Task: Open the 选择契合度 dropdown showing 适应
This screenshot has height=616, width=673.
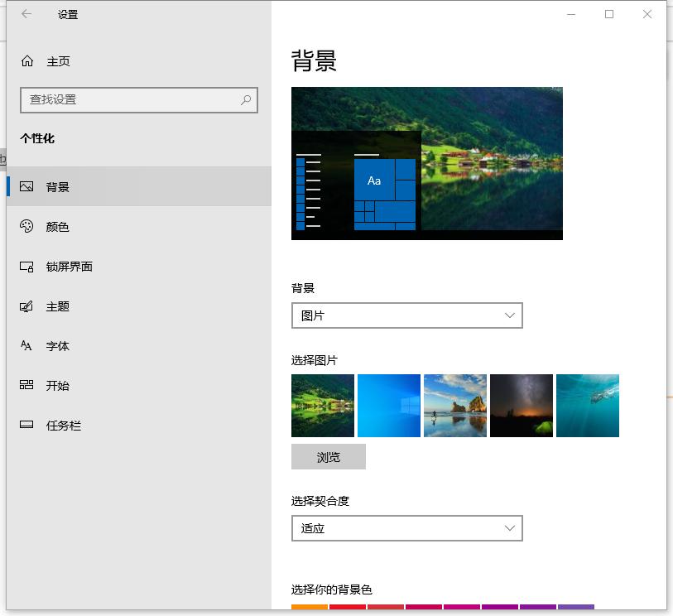Action: [406, 527]
